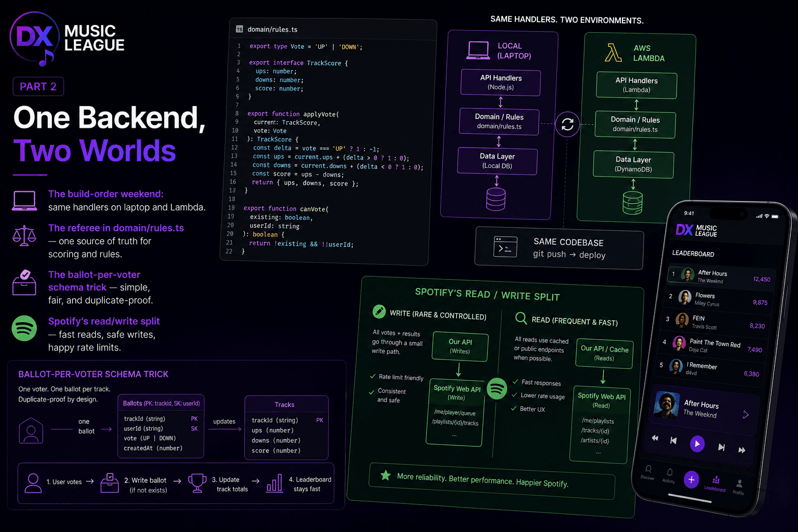Click the DX Music League logo on phone
The image size is (798, 532).
tap(696, 230)
